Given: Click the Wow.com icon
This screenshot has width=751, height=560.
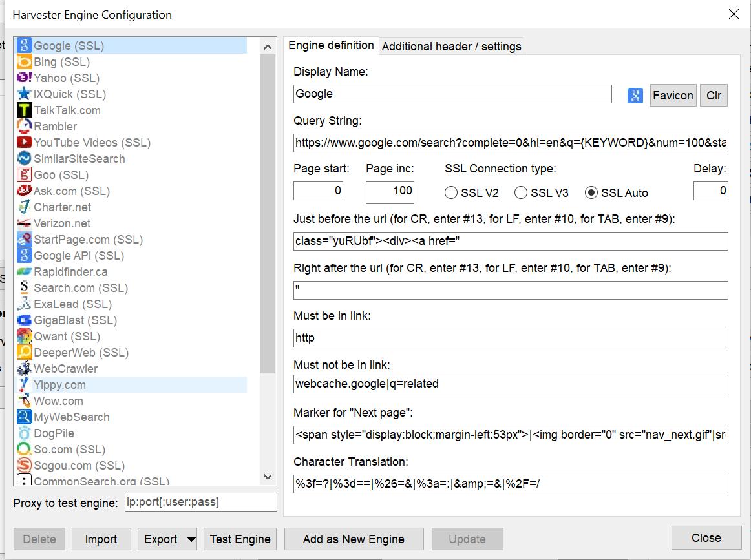Looking at the screenshot, I should tap(25, 400).
